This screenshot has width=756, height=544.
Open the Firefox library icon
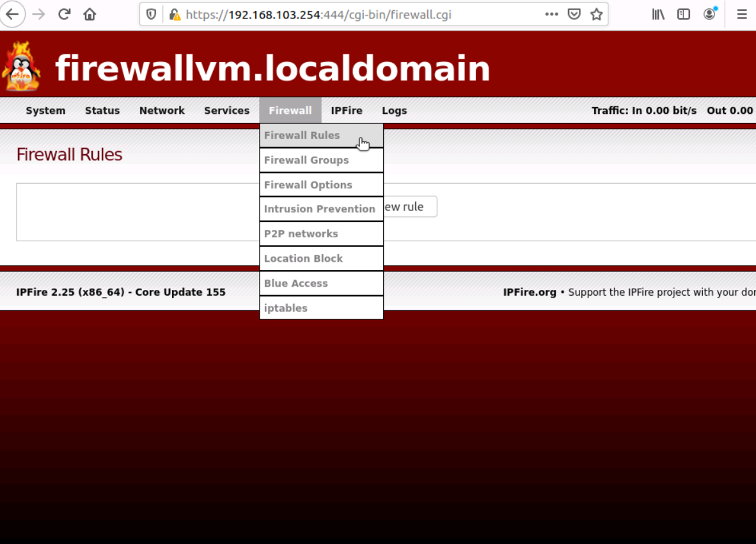658,14
